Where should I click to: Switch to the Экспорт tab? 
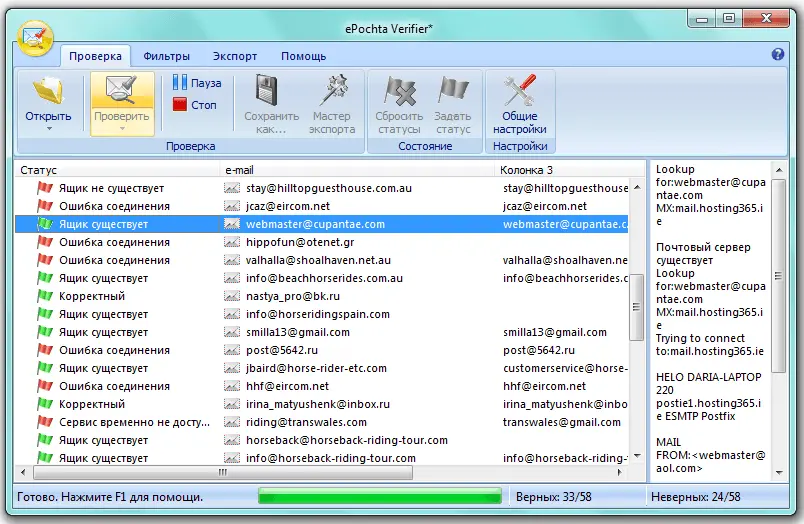pos(235,57)
